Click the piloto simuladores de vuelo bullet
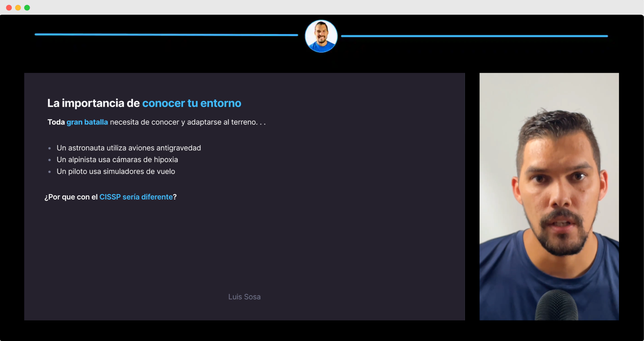 116,171
